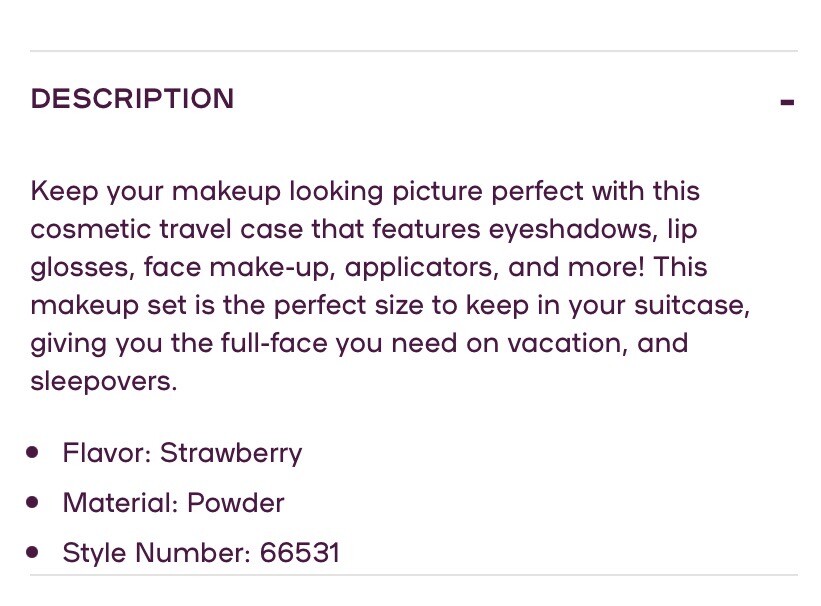Click the bullet dot beside Material
Viewport: 821px width, 606px height.
coord(34,502)
